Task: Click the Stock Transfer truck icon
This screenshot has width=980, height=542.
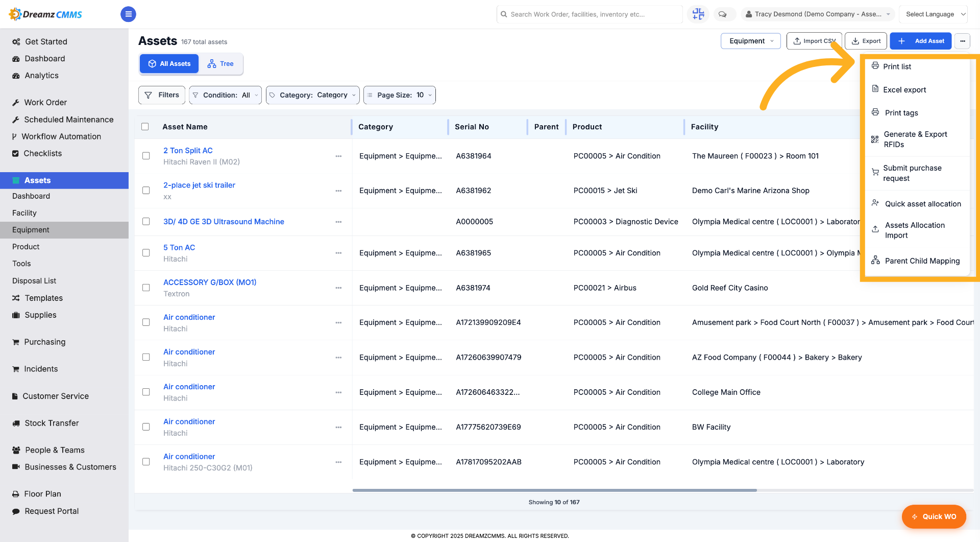Action: coord(16,423)
